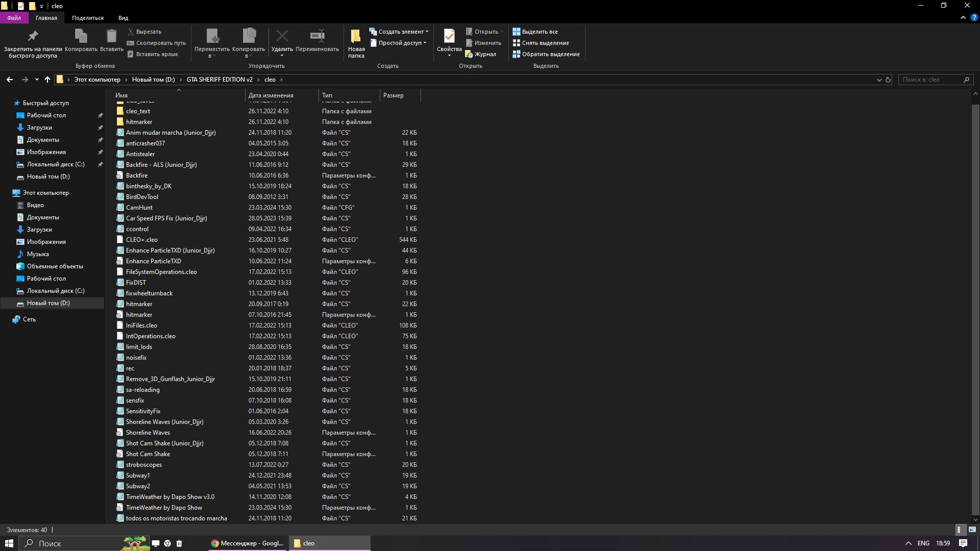This screenshot has height=551, width=980.
Task: Switch to View (Вид) tab
Action: point(124,18)
